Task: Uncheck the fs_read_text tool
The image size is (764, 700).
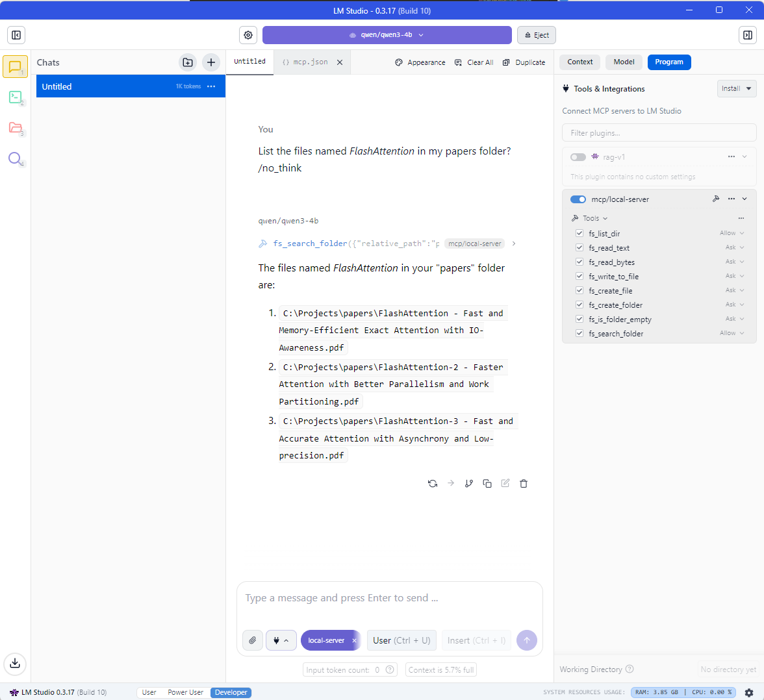Action: pyautogui.click(x=579, y=247)
